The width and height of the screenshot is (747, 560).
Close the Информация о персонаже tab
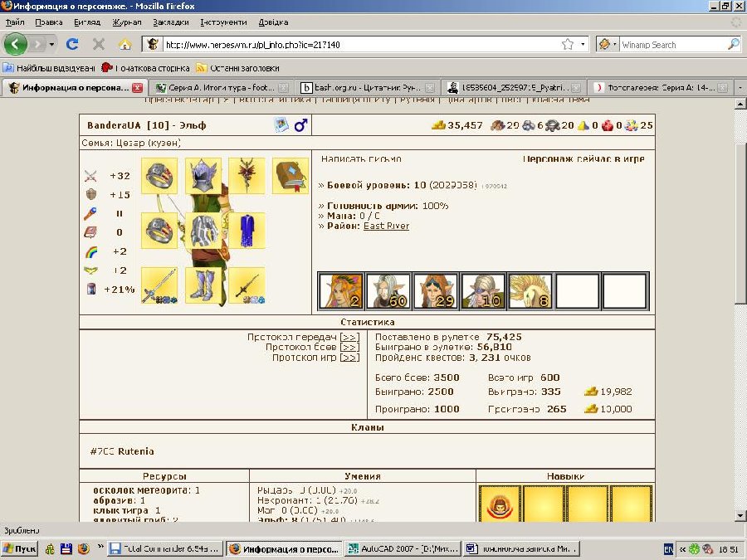click(137, 88)
